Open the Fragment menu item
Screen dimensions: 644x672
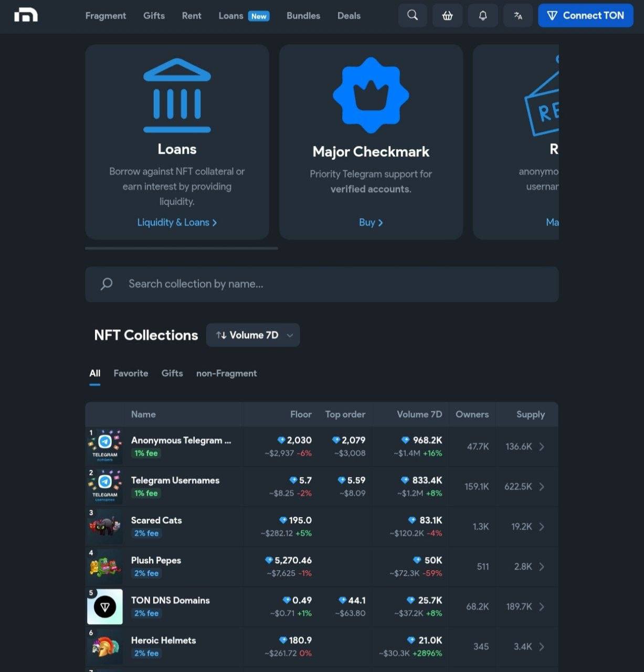click(x=105, y=16)
